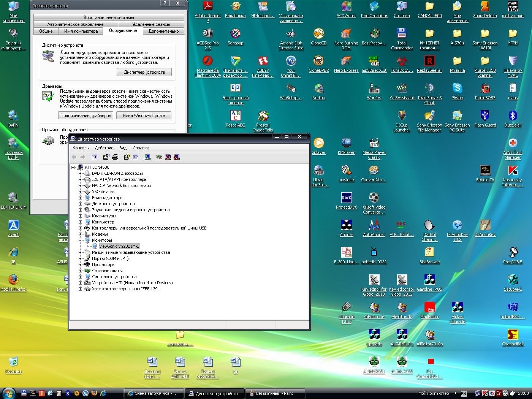This screenshot has width=532, height=399.
Task: Click the Диспетчер устройств button
Action: pos(144,72)
